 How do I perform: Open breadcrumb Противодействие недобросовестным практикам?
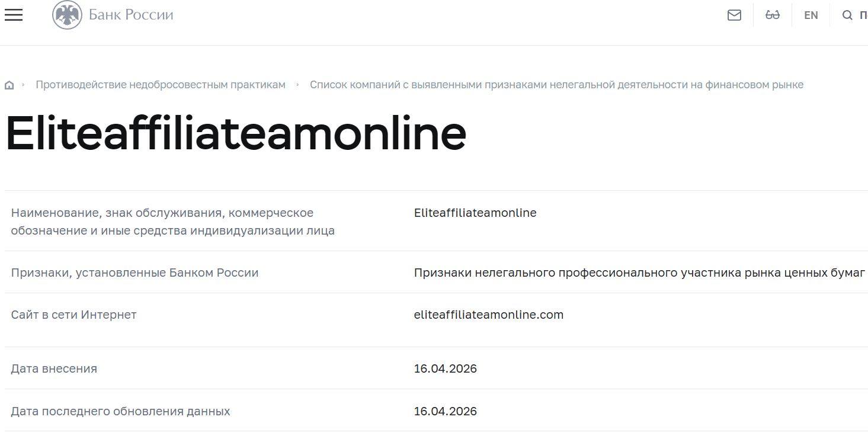161,84
